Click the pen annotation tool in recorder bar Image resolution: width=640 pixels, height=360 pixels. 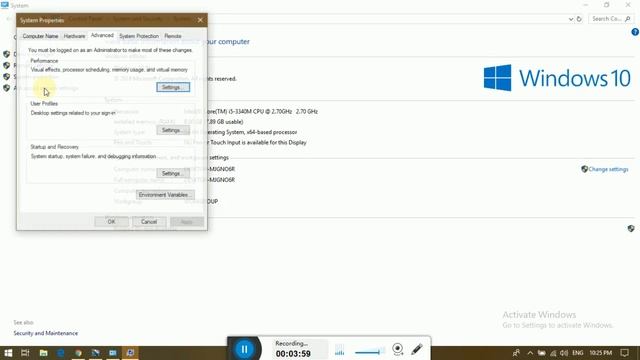[x=417, y=349]
